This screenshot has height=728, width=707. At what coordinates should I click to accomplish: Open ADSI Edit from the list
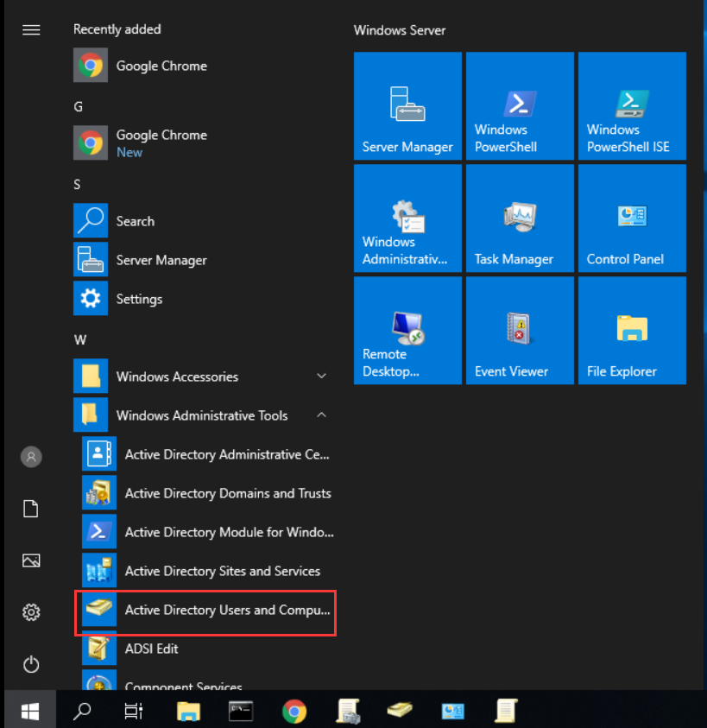[x=152, y=649]
